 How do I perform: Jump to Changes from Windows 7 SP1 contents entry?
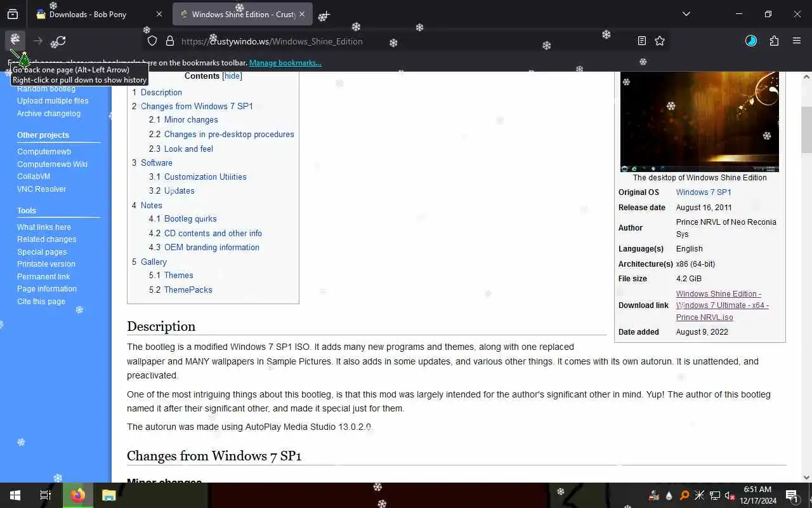click(x=197, y=106)
